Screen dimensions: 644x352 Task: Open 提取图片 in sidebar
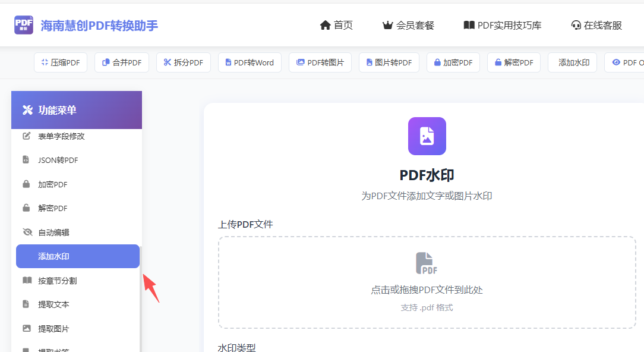click(77, 329)
